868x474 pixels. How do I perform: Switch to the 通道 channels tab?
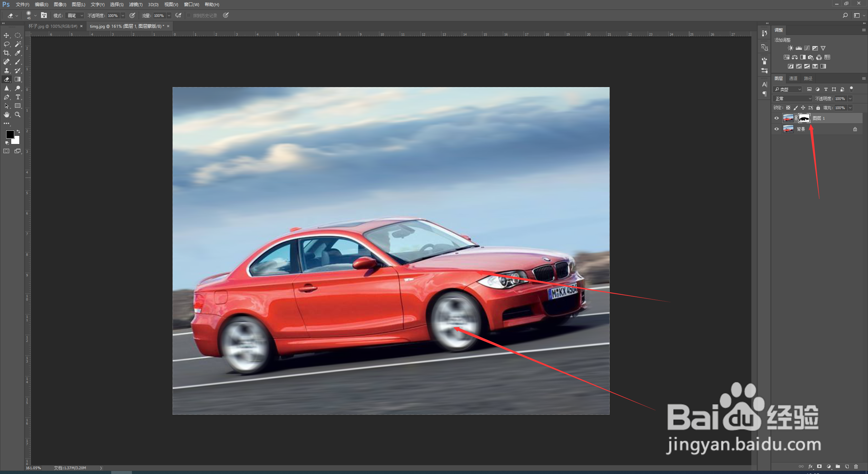[x=793, y=78]
